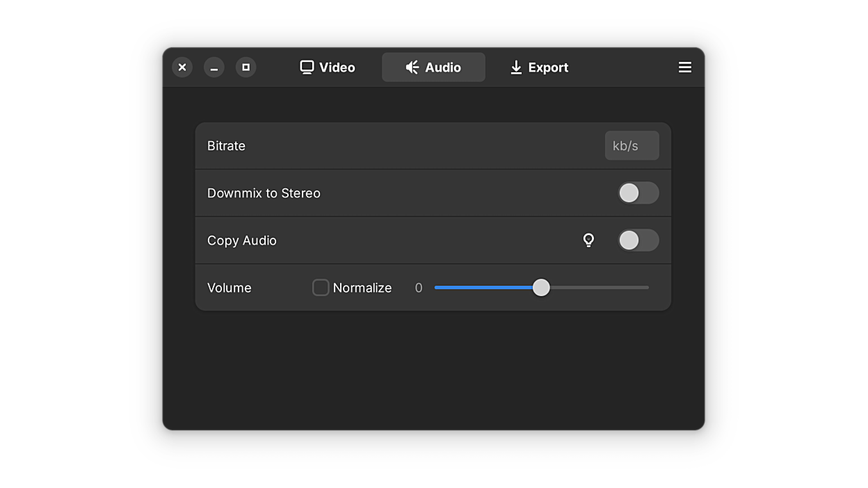
Task: Click the Copy Audio row label
Action: click(x=242, y=241)
